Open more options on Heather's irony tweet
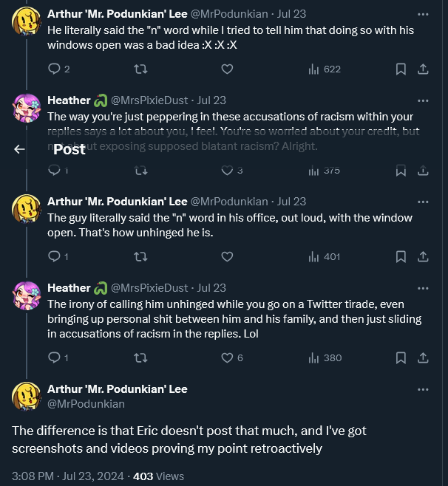 pos(423,288)
